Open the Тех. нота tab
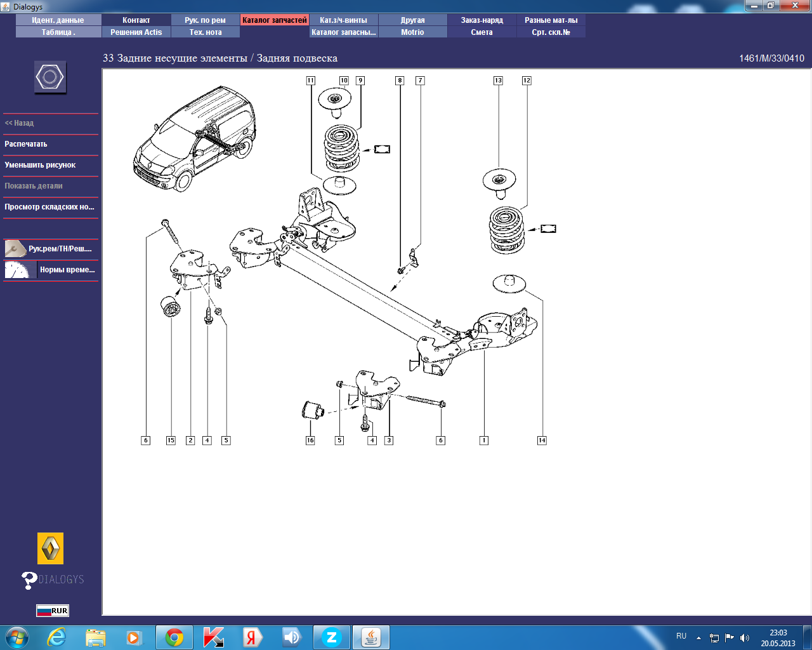 click(x=206, y=32)
